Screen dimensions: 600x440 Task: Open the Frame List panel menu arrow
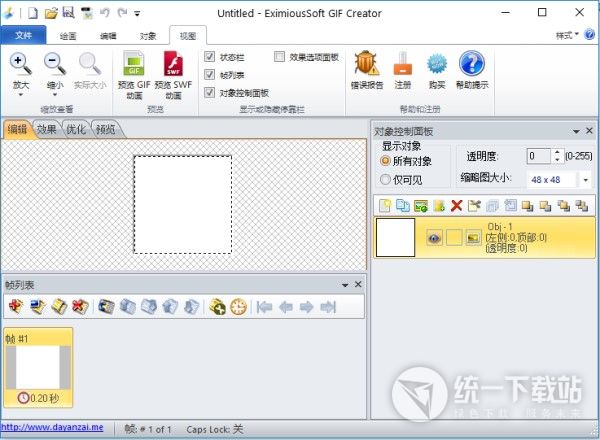point(345,285)
